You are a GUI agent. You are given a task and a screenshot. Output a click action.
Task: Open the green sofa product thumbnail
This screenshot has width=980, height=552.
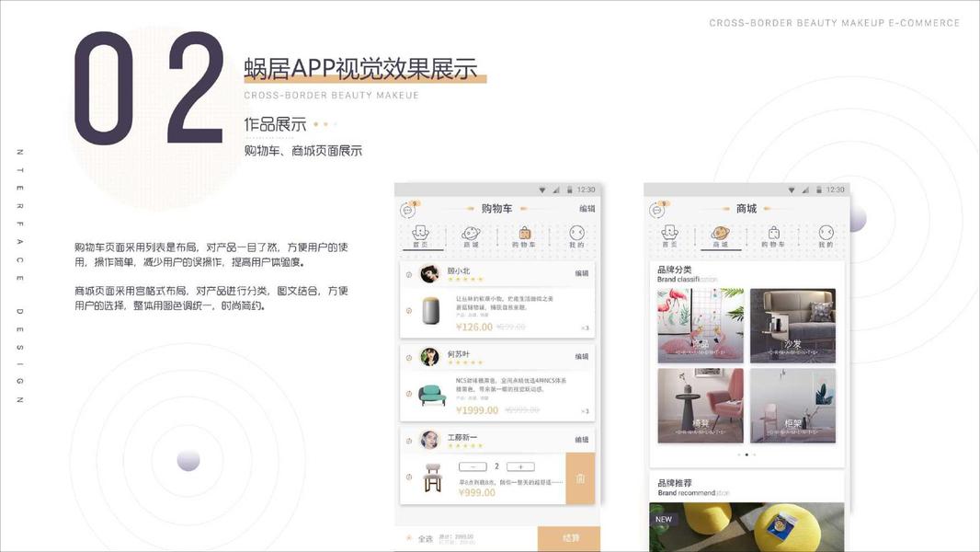(432, 395)
